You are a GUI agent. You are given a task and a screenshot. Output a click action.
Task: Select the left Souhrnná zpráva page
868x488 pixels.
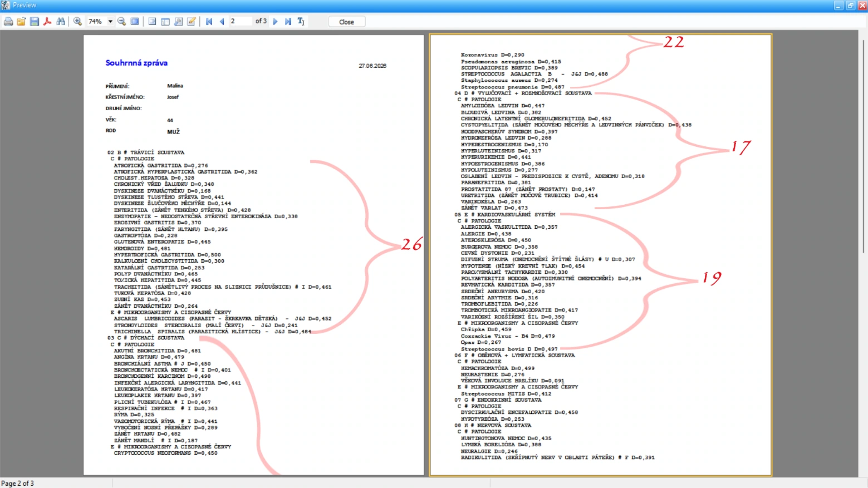(253, 255)
